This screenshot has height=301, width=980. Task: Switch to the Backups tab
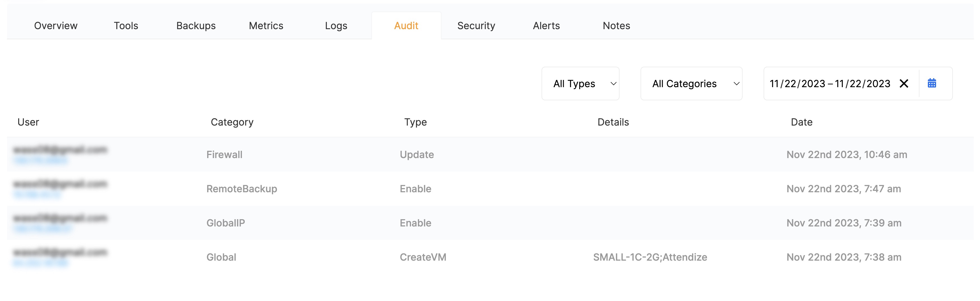[196, 26]
